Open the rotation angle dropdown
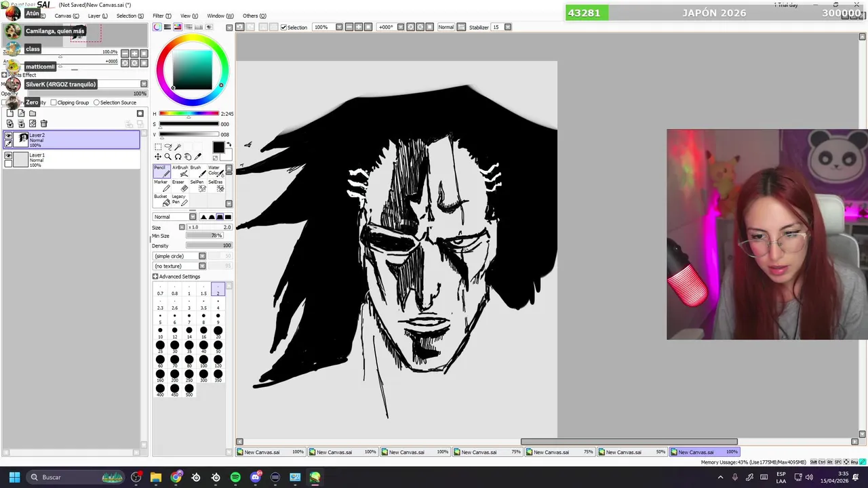 (x=401, y=27)
